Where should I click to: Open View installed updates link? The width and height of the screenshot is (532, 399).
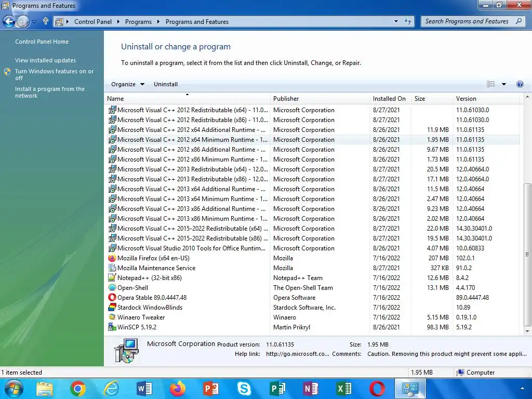pyautogui.click(x=46, y=60)
